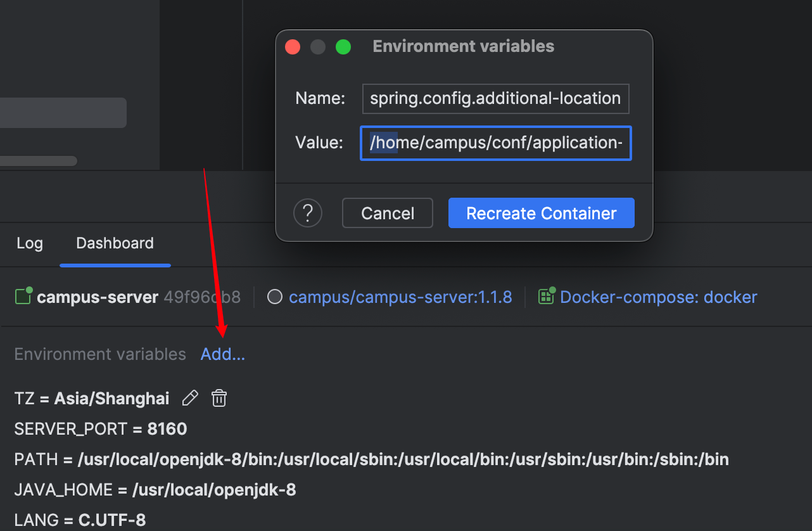812x531 pixels.
Task: Click the Docker-compose service icon
Action: tap(545, 297)
